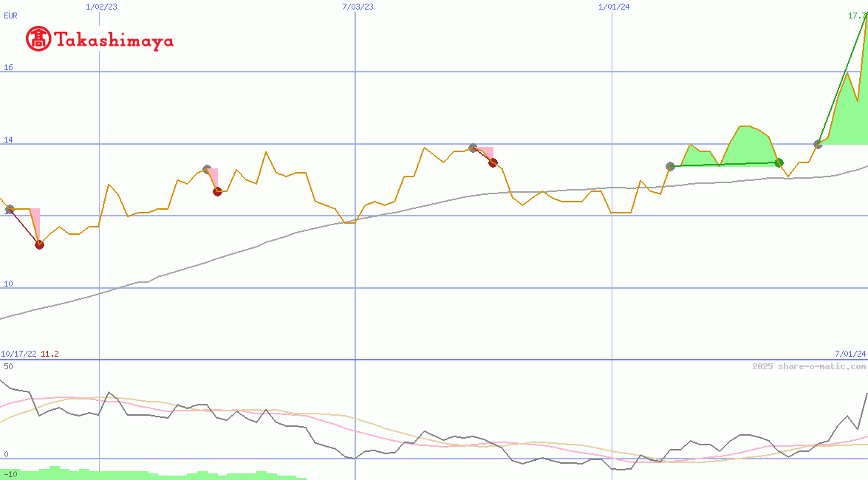The width and height of the screenshot is (868, 480).
Task: Select the 7/03/23 date label
Action: [358, 7]
